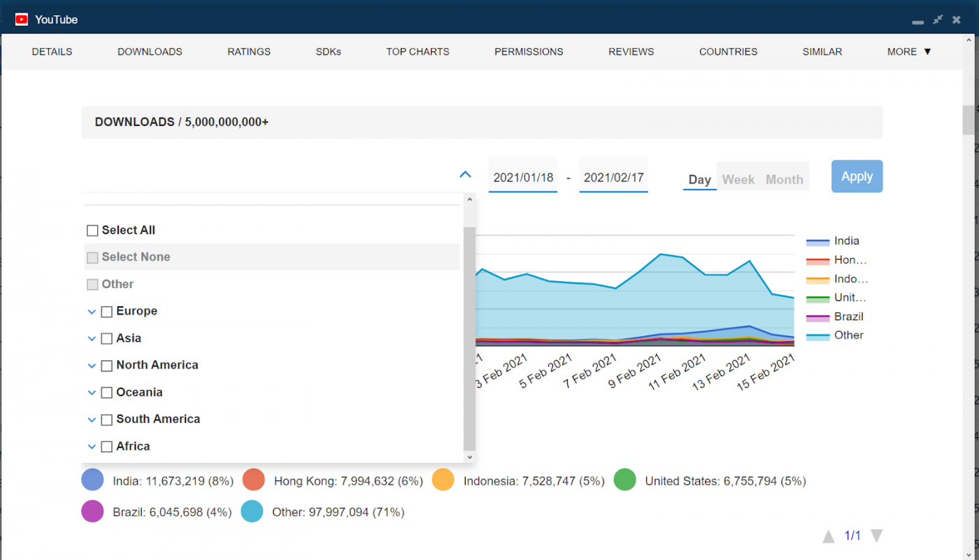
Task: Check the Select All checkbox
Action: pyautogui.click(x=92, y=230)
